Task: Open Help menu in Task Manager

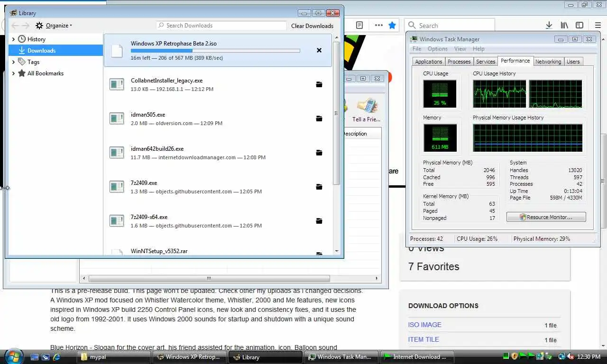Action: 478,49
